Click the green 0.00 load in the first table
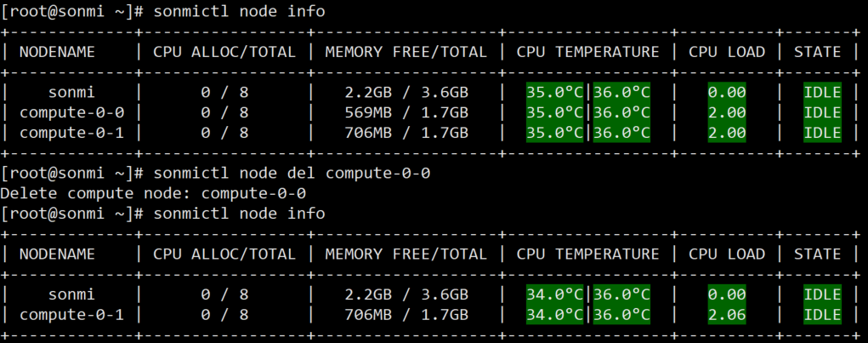This screenshot has height=343, width=868. click(x=727, y=93)
